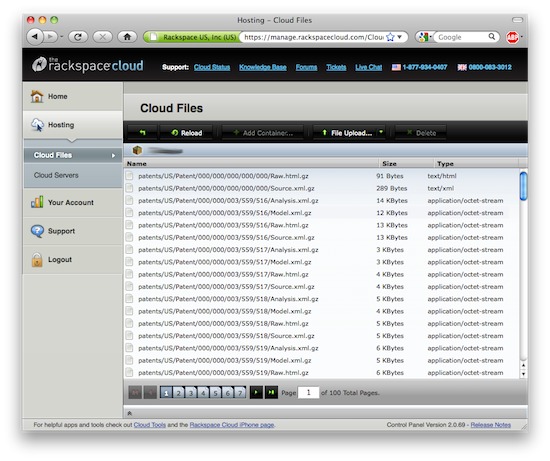
Task: Go back with the browser back arrow
Action: tap(35, 36)
